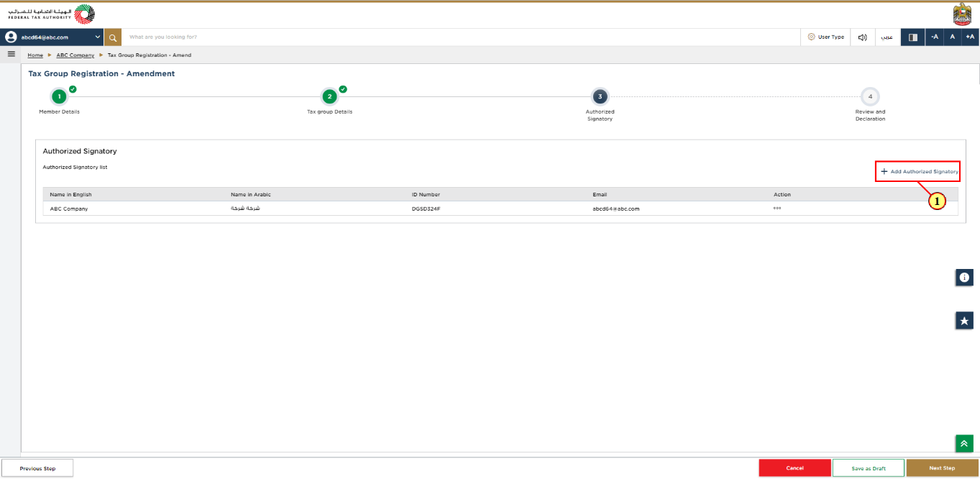Viewport: 980px width, 479px height.
Task: Click Next Step button
Action: click(942, 468)
